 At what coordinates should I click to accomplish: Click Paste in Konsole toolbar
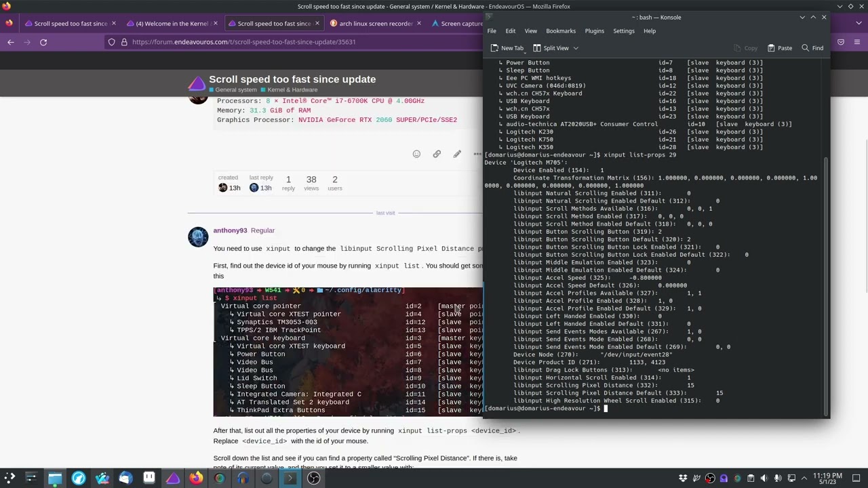point(779,48)
